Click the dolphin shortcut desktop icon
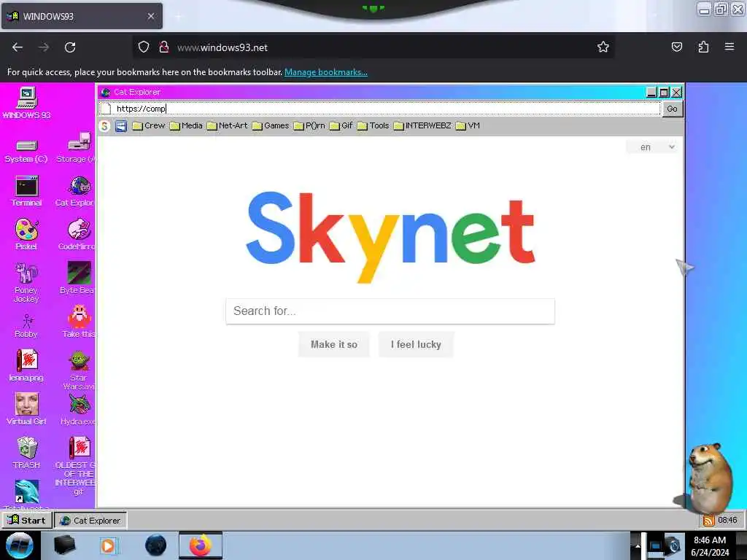 point(27,492)
